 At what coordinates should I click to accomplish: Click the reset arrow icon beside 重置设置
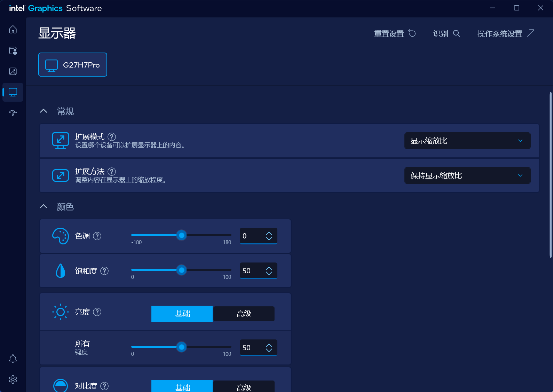(x=412, y=33)
